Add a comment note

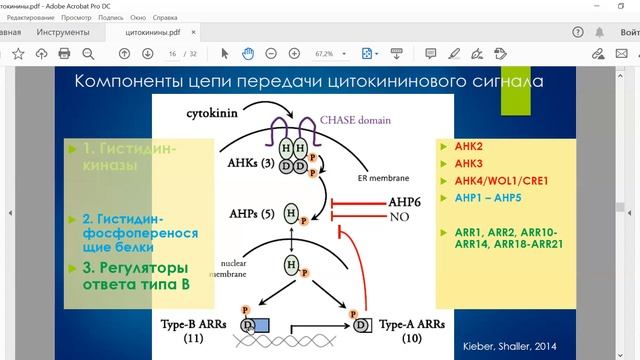coord(431,53)
